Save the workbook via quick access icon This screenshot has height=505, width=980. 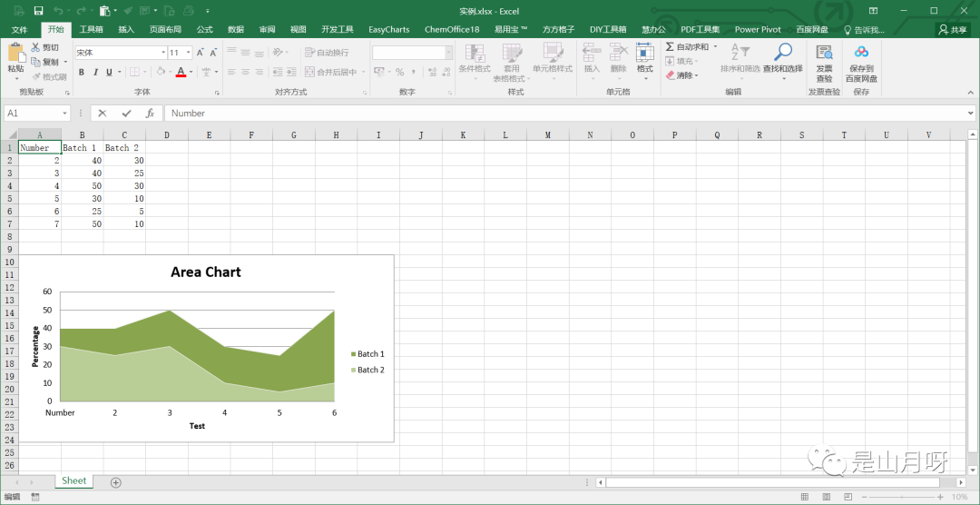(39, 11)
